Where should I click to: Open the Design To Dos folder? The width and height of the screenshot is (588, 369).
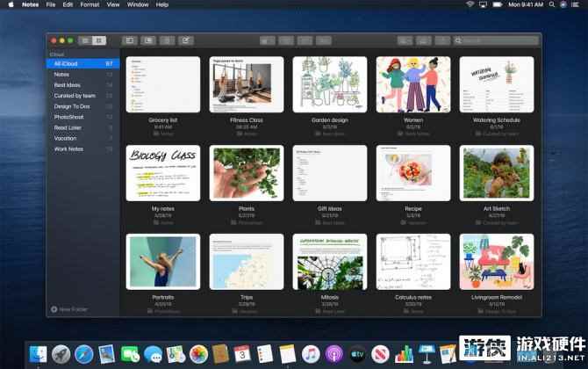point(82,106)
